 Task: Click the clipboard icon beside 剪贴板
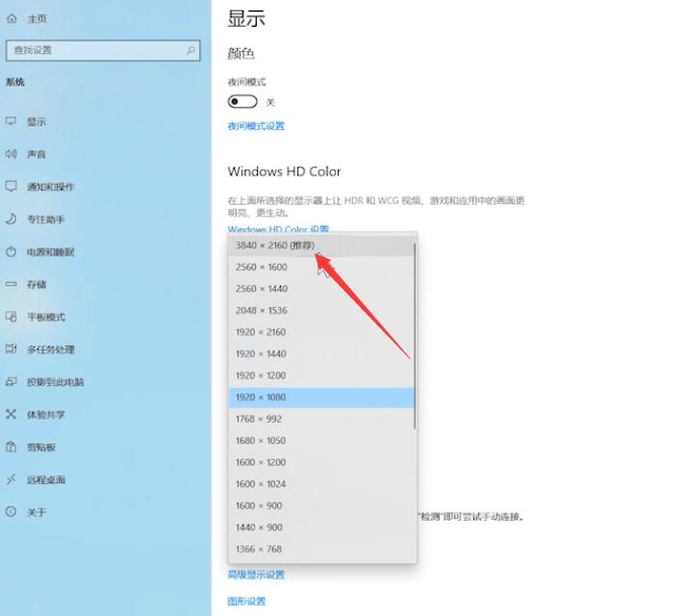11,447
